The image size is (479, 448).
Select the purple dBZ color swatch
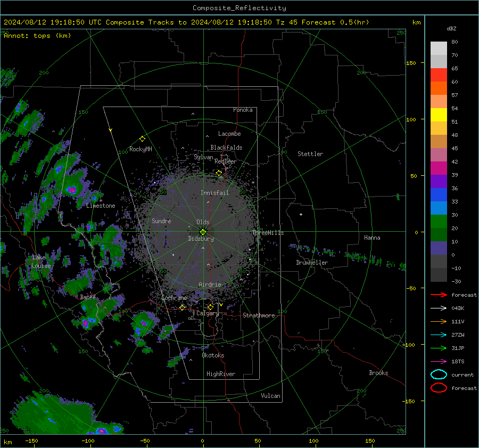coord(439,181)
